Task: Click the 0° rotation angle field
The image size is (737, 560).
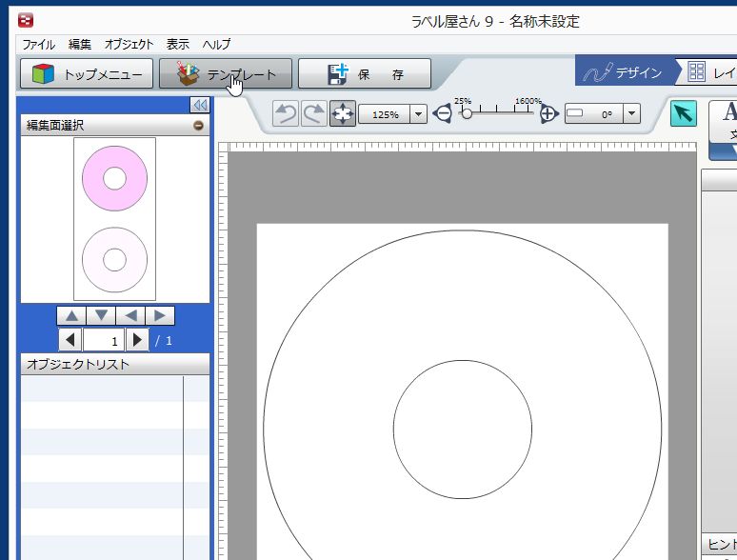Action: pos(594,113)
